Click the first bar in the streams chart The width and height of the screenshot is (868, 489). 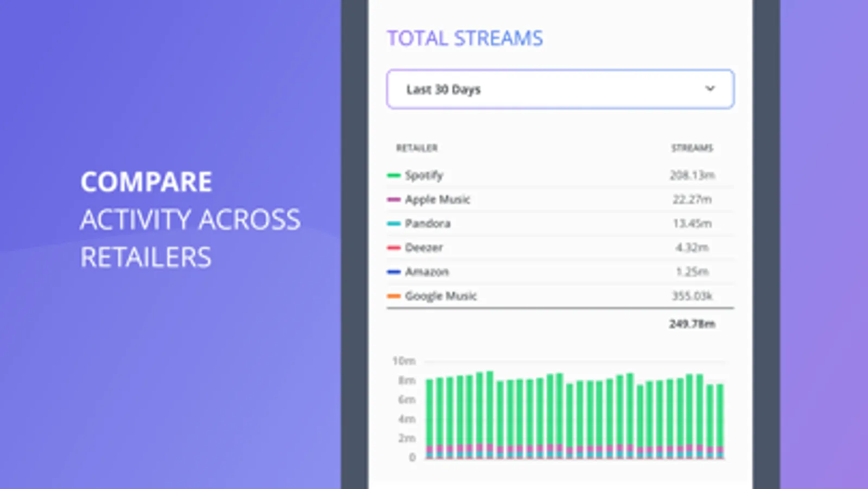click(x=429, y=419)
